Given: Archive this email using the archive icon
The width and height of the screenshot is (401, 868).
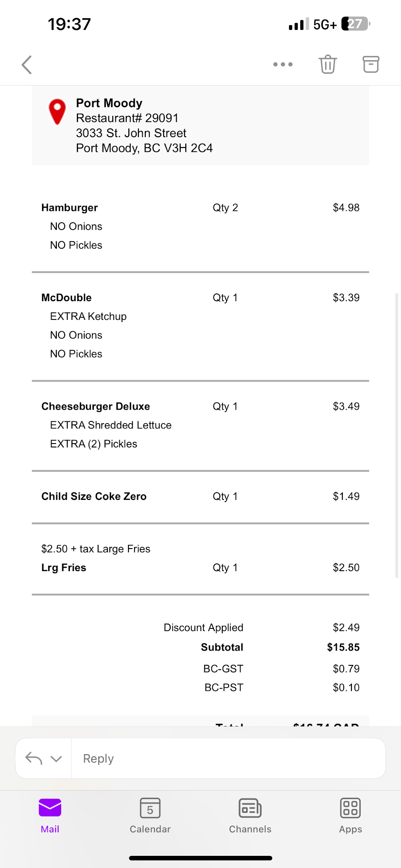Looking at the screenshot, I should click(371, 65).
